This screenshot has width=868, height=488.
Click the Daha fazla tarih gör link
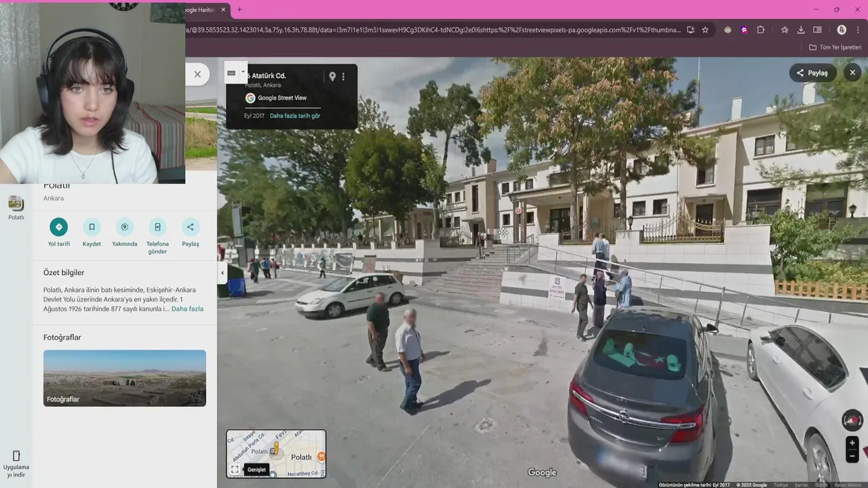(295, 116)
